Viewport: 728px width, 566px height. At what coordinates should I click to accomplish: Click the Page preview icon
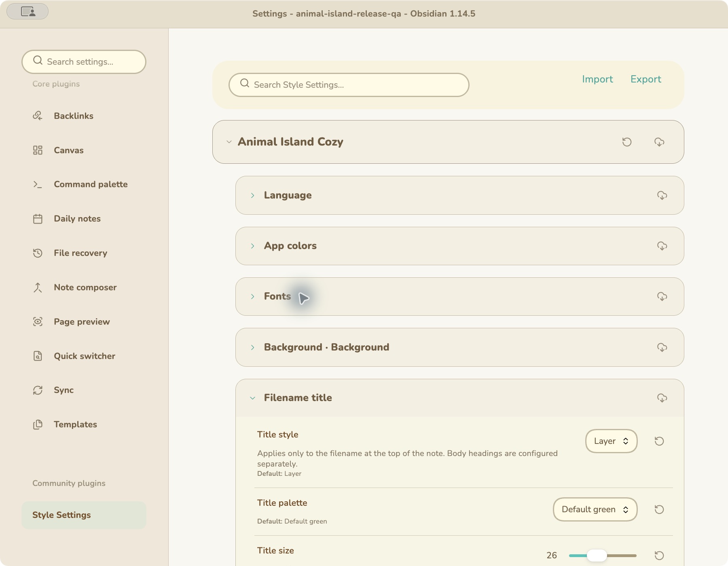click(38, 322)
